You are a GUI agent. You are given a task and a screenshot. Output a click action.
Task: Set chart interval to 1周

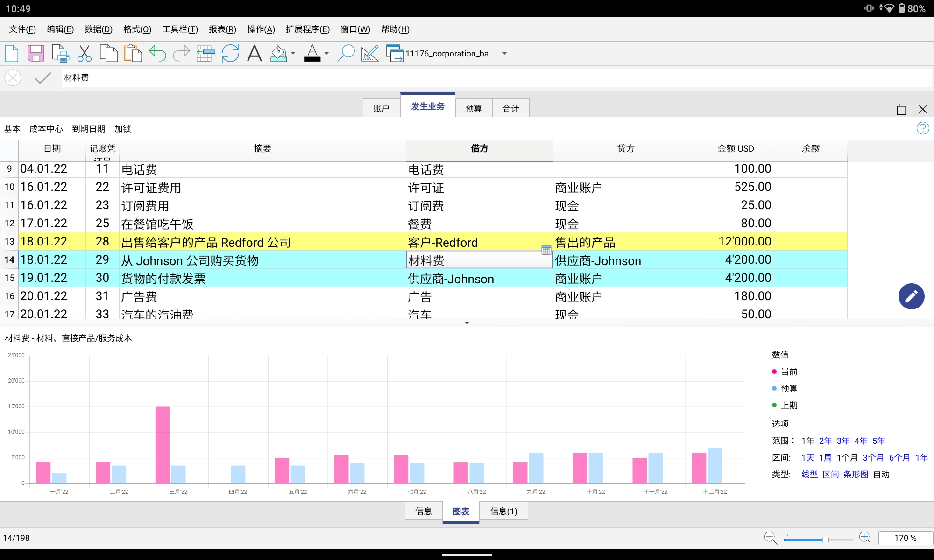coord(825,457)
